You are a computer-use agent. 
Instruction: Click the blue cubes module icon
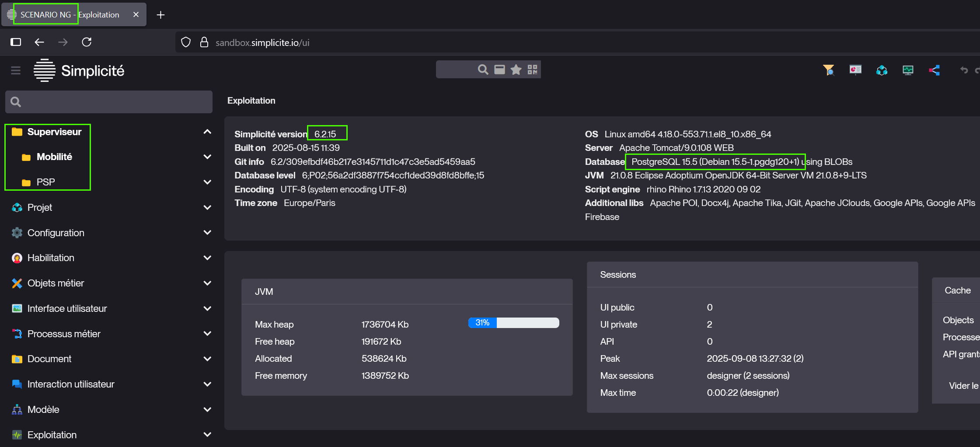pos(882,70)
